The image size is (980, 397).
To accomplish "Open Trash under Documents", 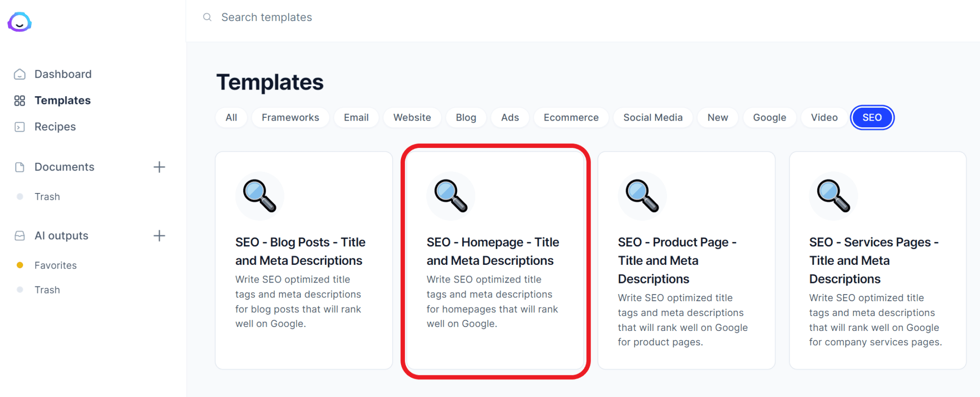I will tap(47, 197).
